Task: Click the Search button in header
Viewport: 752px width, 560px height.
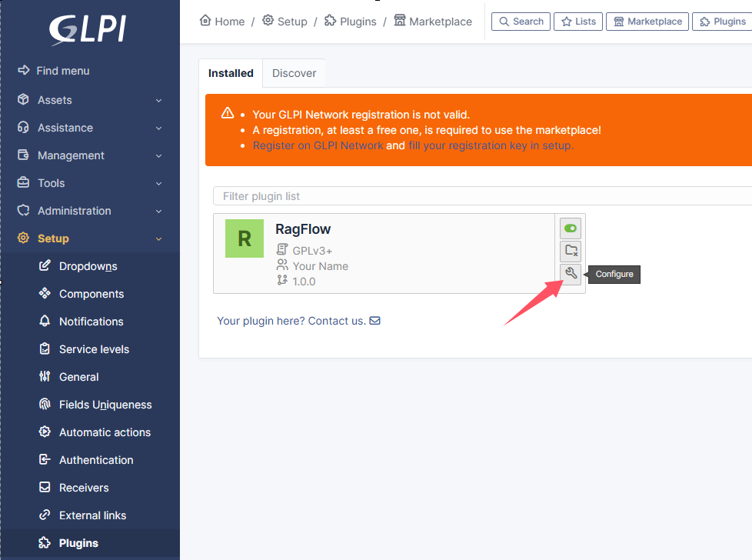Action: (x=521, y=22)
